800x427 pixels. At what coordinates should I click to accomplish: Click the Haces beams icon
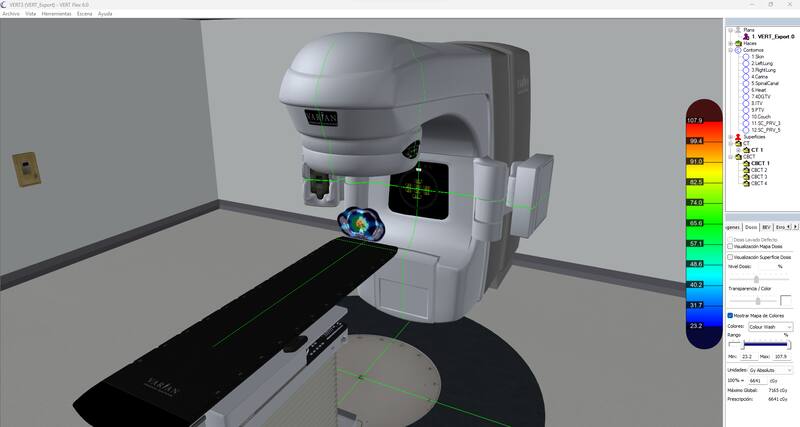739,43
